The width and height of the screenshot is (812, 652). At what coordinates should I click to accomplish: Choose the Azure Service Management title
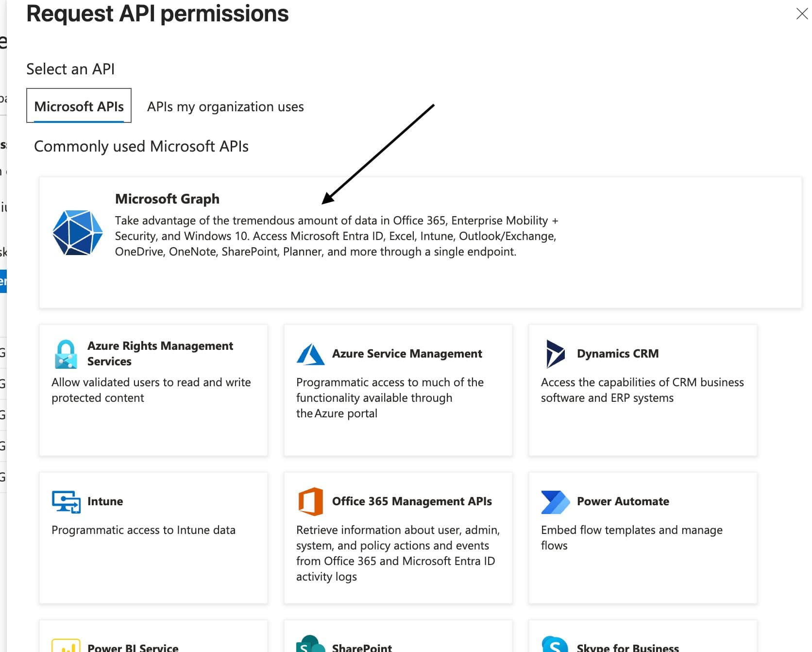point(407,353)
